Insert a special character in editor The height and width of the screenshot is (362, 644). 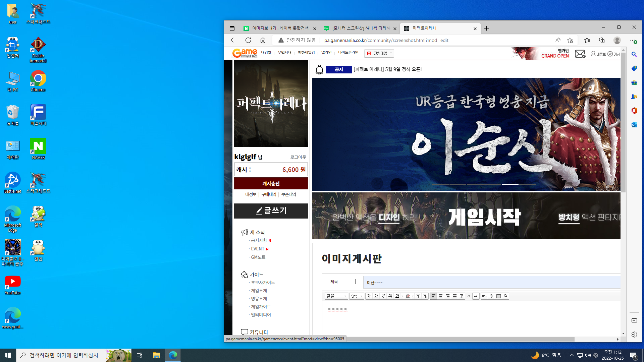point(492,296)
